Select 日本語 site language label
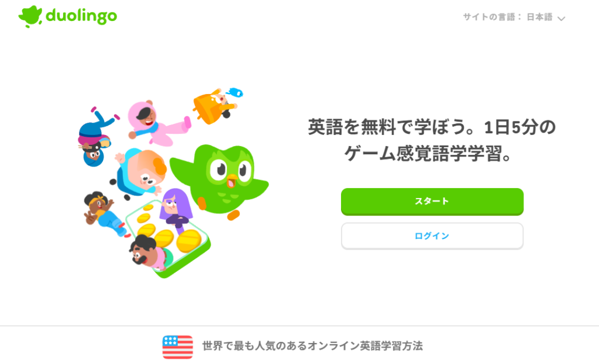599x364 pixels. pyautogui.click(x=539, y=17)
